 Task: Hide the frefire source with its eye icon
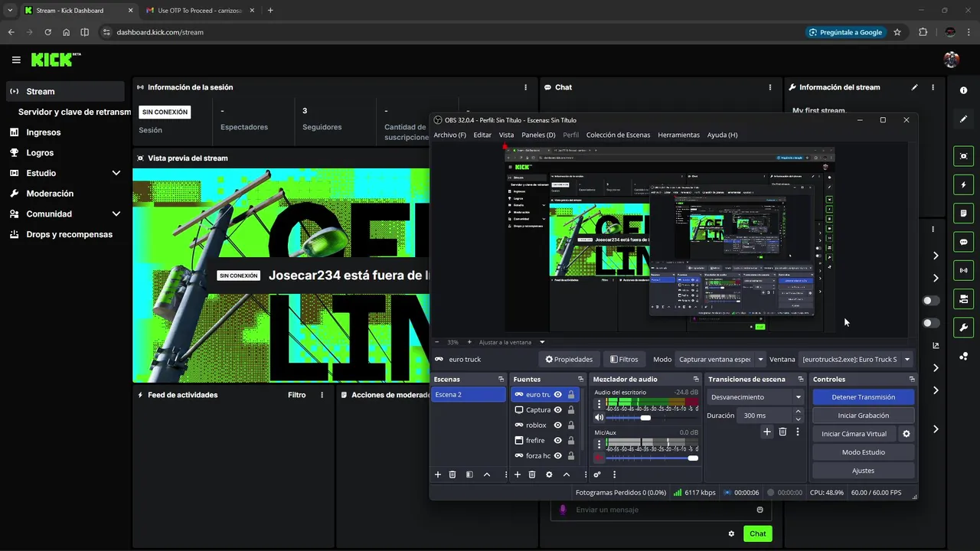point(558,441)
